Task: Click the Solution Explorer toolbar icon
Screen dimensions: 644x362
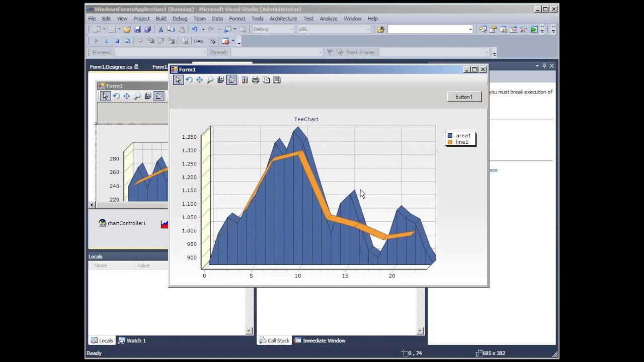Action: point(482,29)
